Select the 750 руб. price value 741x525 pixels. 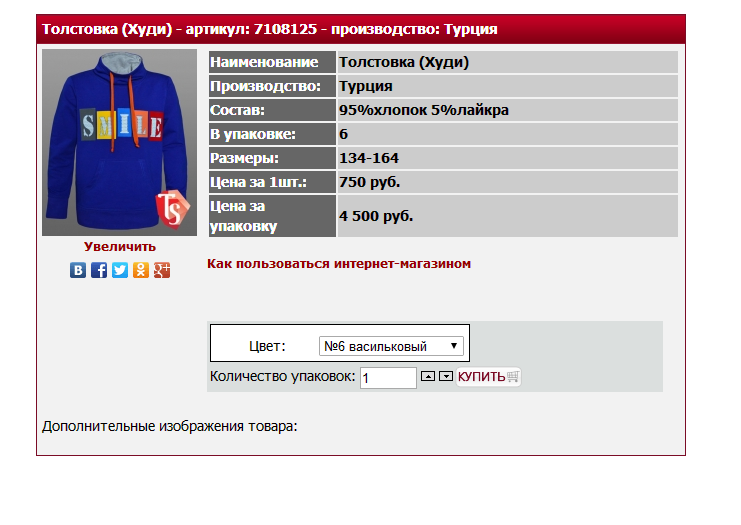pos(370,182)
